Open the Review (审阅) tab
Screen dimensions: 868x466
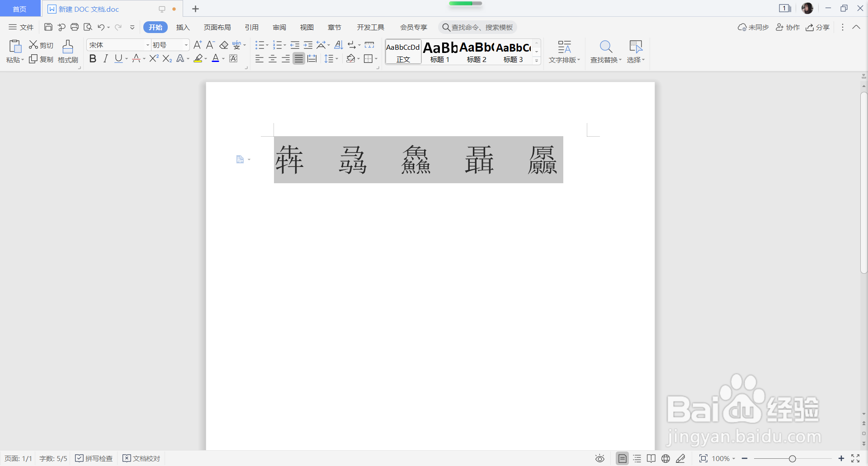(x=279, y=27)
